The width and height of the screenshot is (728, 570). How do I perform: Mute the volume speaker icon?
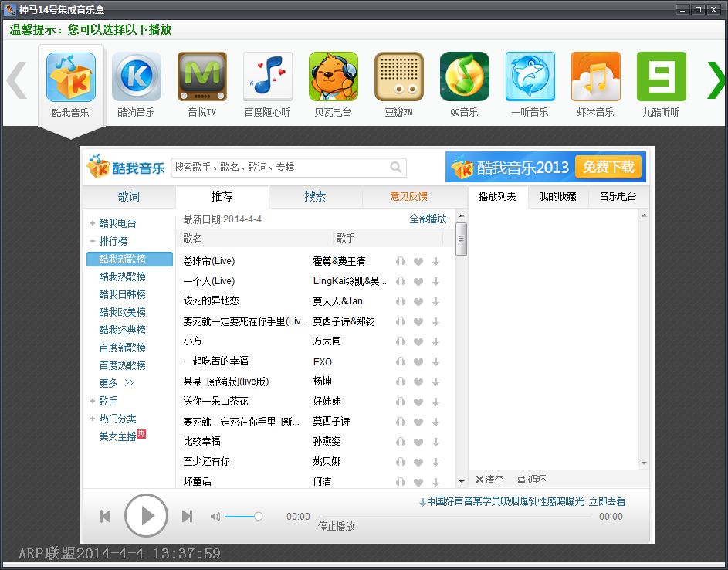(x=215, y=517)
